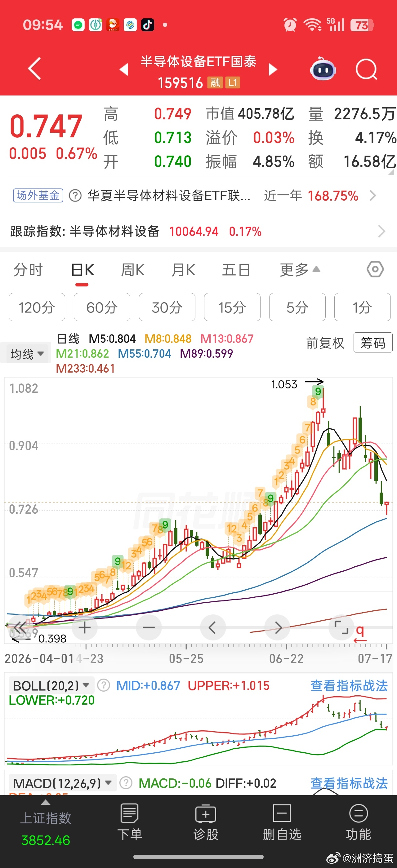Tap the 07-17 date on chart axis
Screen dimensions: 397x868
tap(375, 658)
